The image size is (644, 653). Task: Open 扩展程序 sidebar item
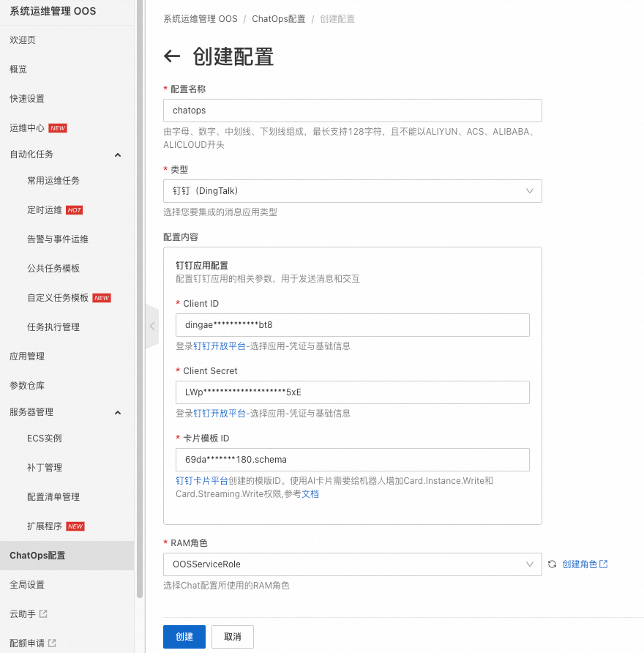pyautogui.click(x=45, y=526)
